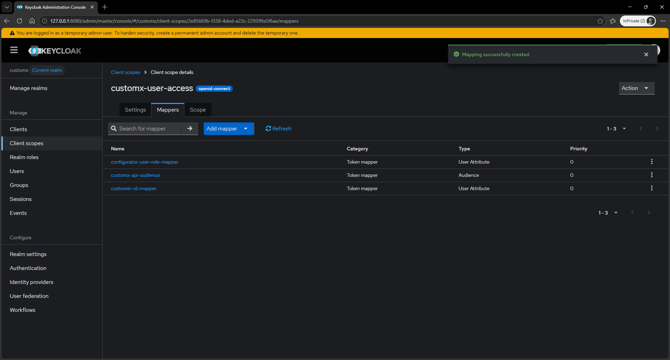The width and height of the screenshot is (670, 360).
Task: Submit mapper search with arrow button
Action: click(190, 129)
